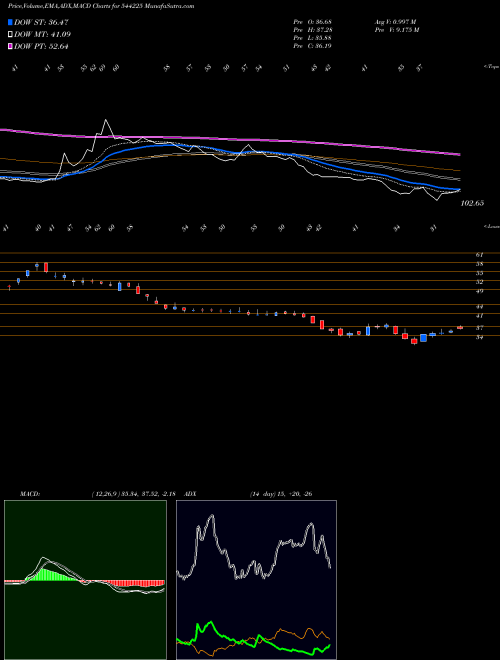Click the 'Pre O: 36.68' open value
This screenshot has height=660, width=500.
click(313, 22)
